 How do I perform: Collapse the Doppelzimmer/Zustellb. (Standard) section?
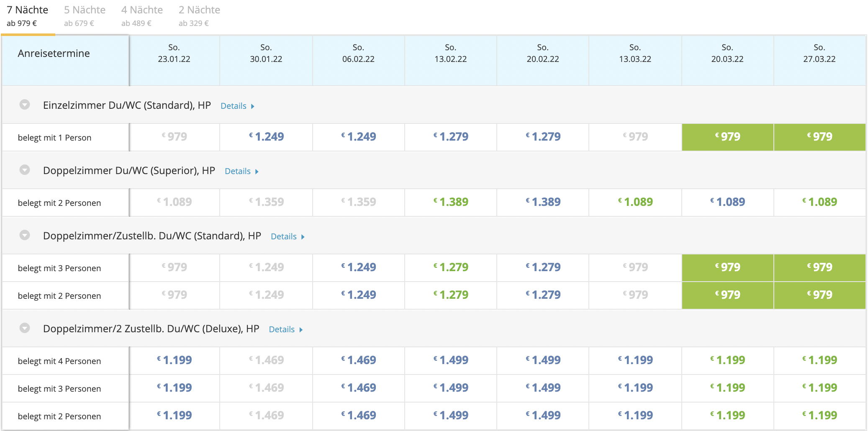coord(25,235)
